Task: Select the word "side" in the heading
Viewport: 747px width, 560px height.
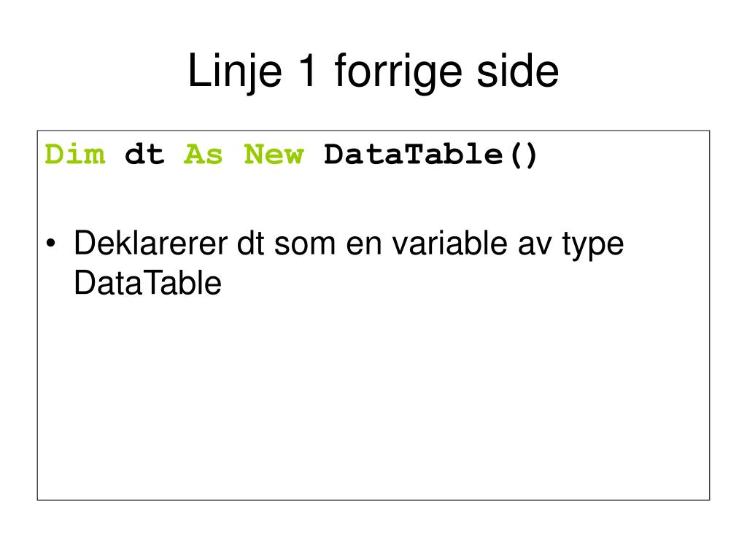Action: pyautogui.click(x=518, y=71)
